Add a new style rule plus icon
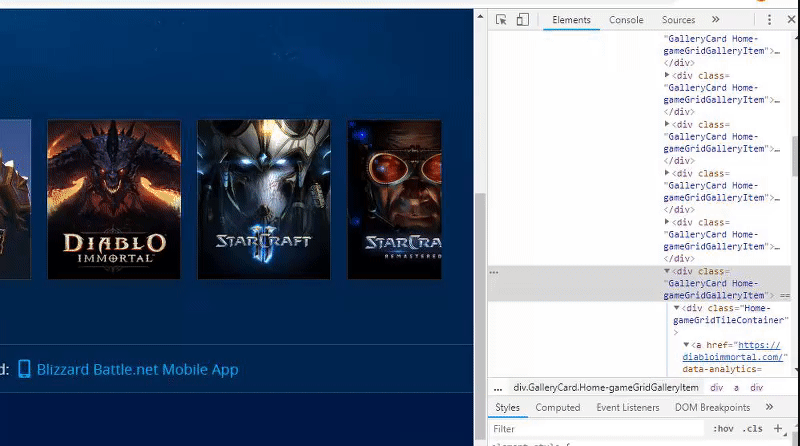 click(778, 428)
